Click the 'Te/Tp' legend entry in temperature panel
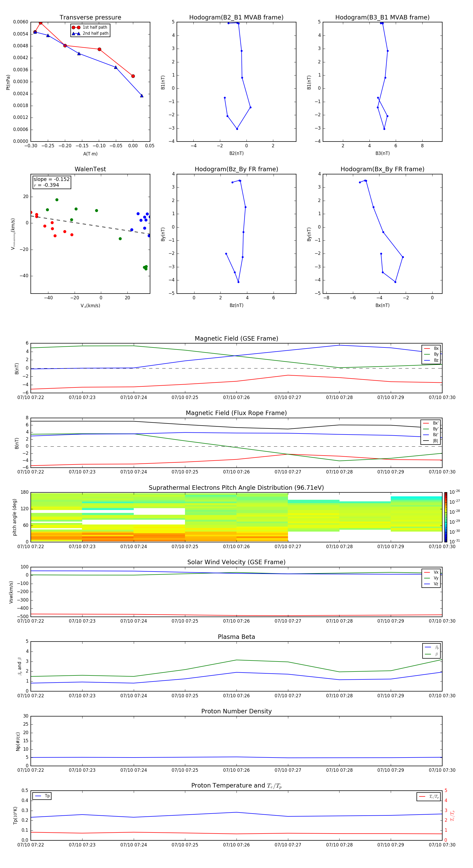473x868 pixels. 429,796
